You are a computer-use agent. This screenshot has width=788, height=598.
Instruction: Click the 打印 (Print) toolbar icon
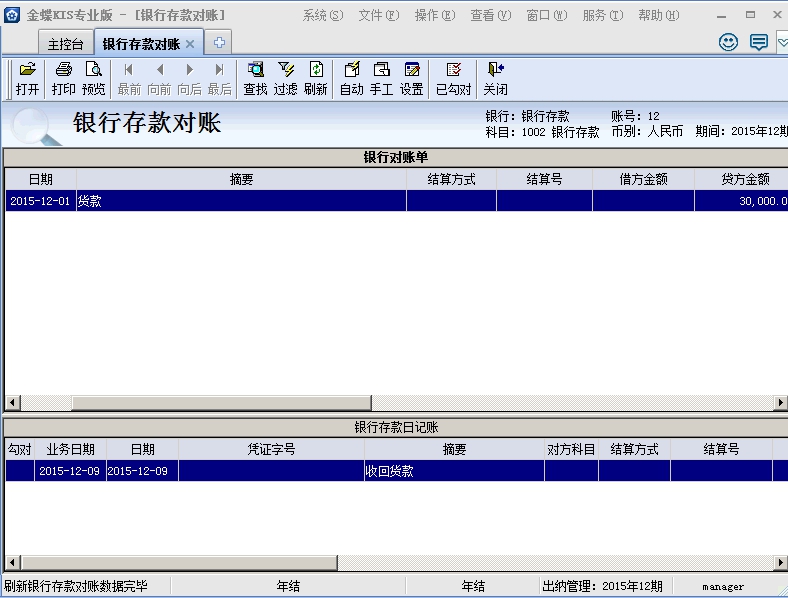(63, 77)
